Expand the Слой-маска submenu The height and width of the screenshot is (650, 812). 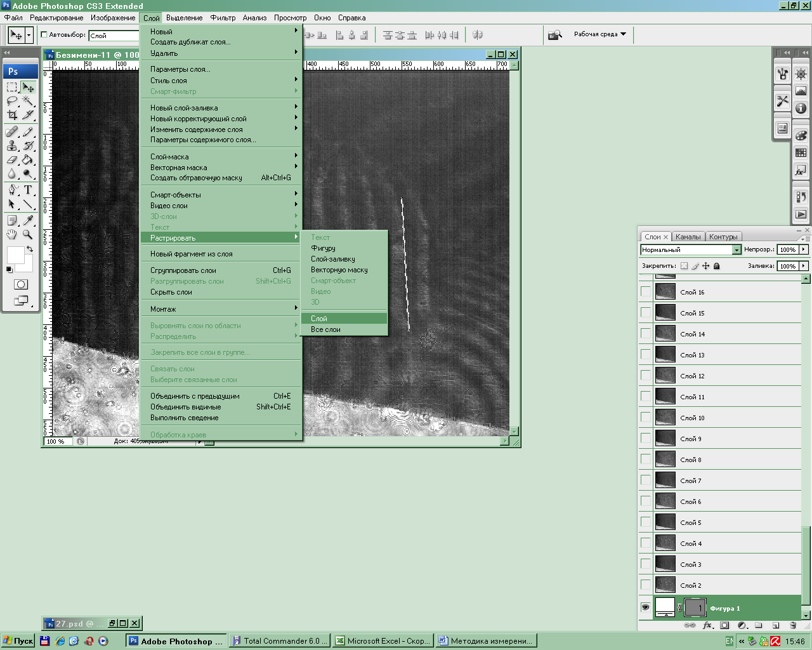coord(221,157)
